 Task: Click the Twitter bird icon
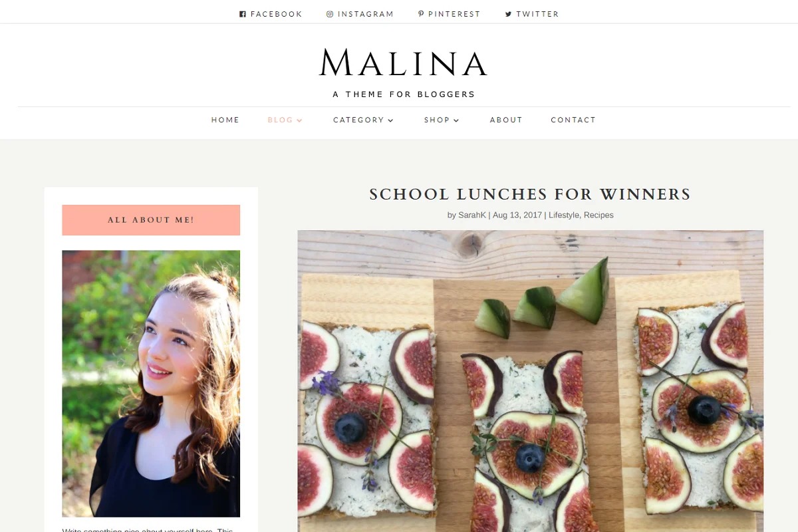pos(509,14)
